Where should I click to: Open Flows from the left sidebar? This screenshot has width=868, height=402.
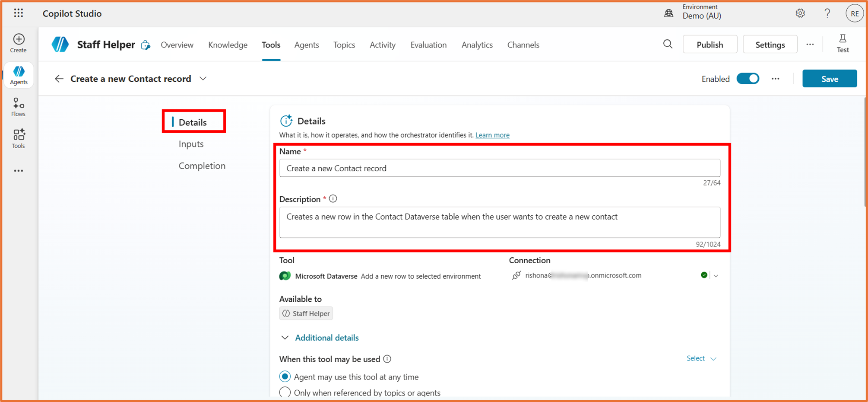coord(18,107)
